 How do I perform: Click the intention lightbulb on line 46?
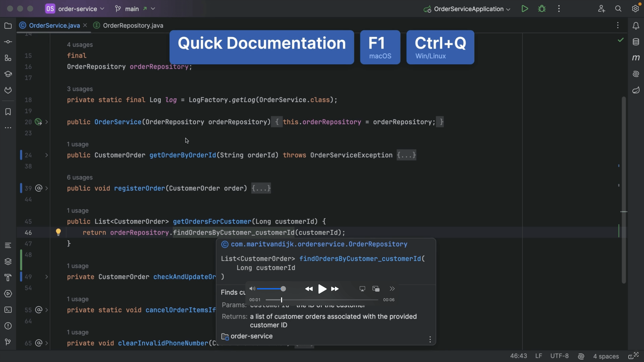[58, 232]
